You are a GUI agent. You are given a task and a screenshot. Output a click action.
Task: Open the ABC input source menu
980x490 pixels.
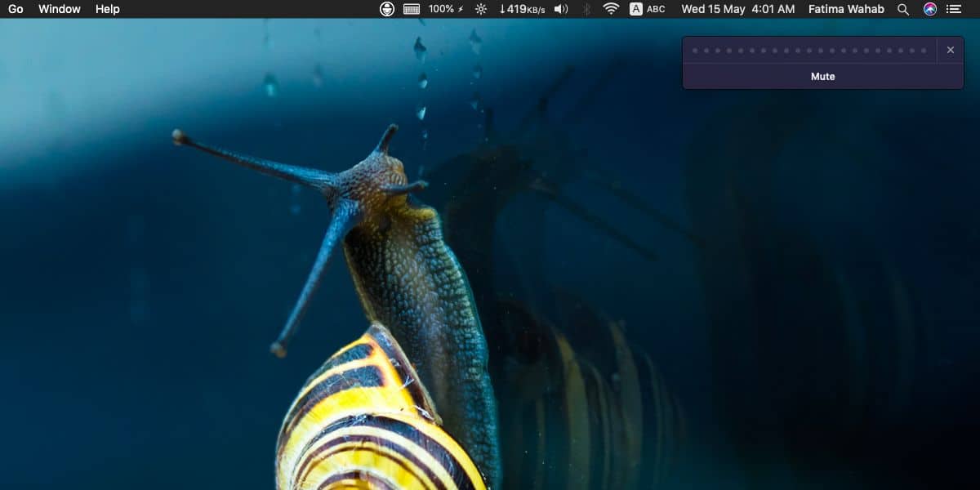click(648, 9)
